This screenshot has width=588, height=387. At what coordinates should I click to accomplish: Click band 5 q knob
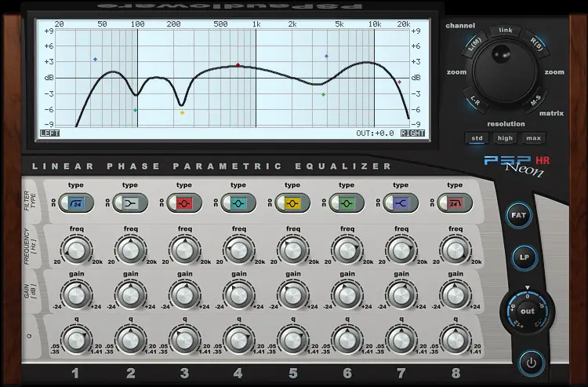[293, 340]
